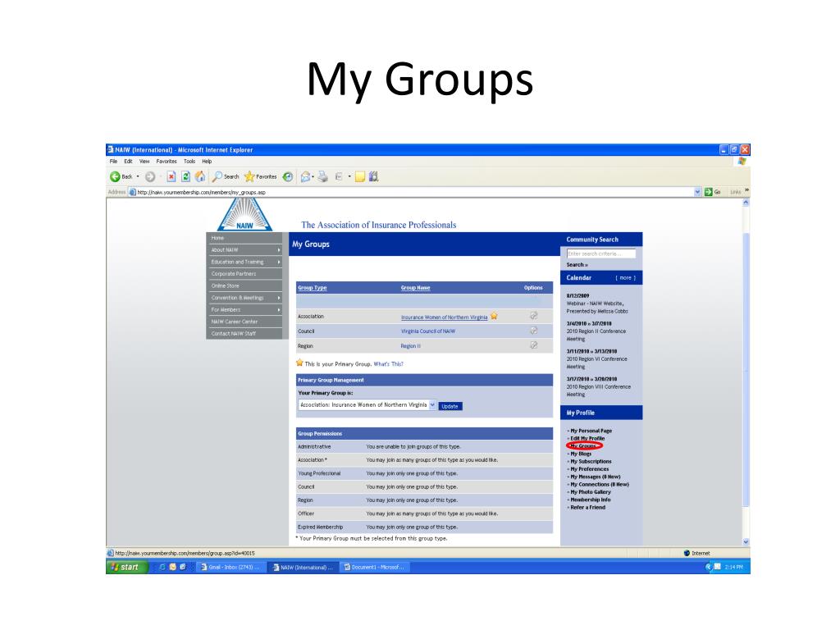Stop page loading with the red X icon
The image size is (840, 630).
[171, 176]
